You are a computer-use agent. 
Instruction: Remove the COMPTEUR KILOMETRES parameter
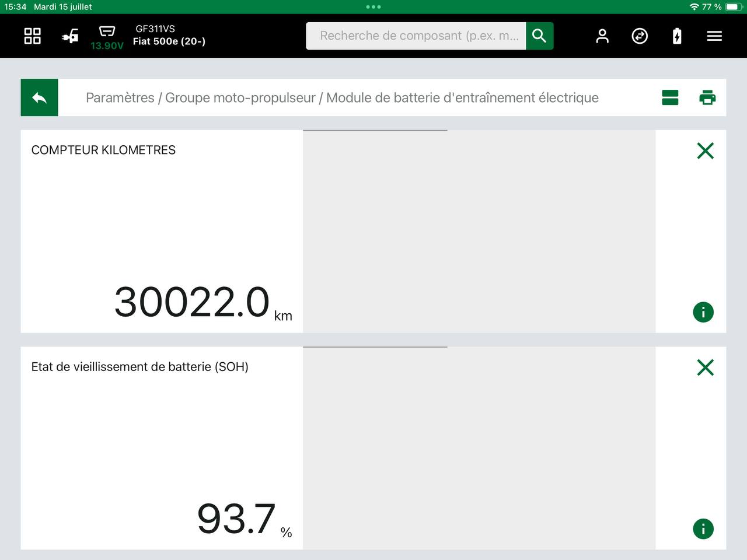tap(705, 151)
